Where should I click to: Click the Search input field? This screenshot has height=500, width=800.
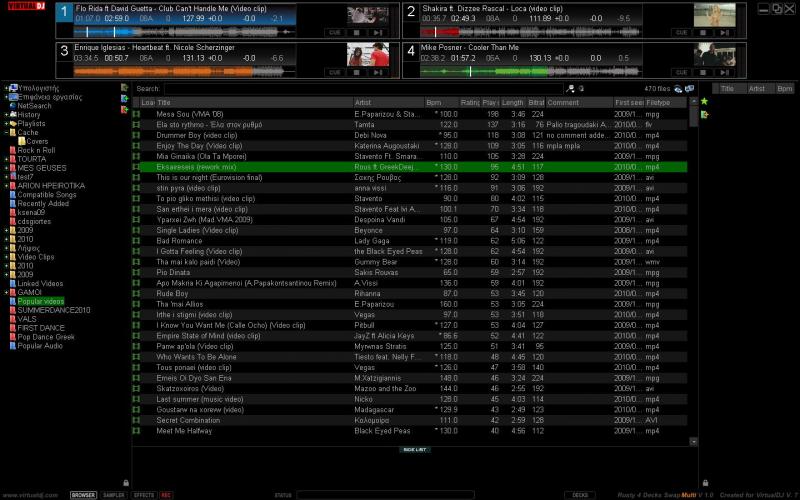tap(363, 89)
